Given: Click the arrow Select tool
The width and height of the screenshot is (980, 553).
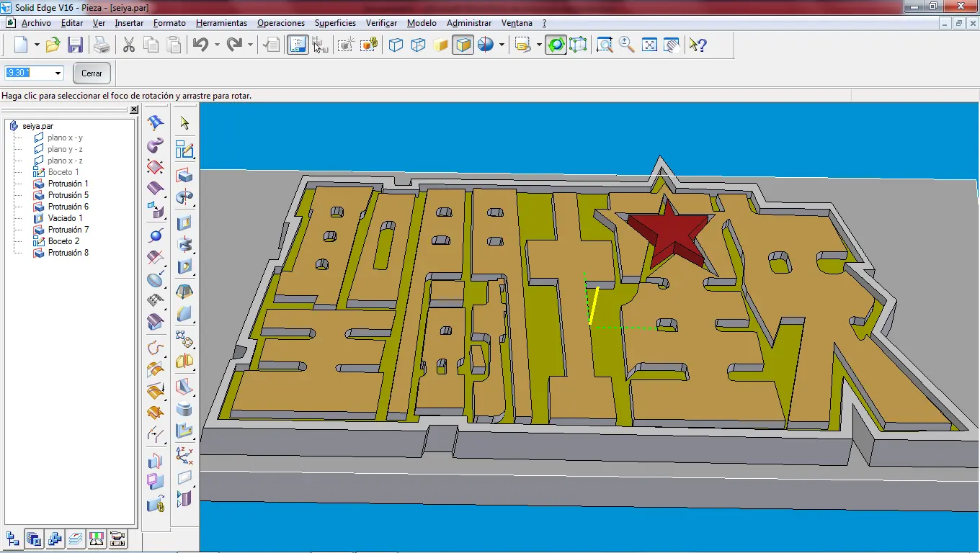Looking at the screenshot, I should pyautogui.click(x=184, y=123).
